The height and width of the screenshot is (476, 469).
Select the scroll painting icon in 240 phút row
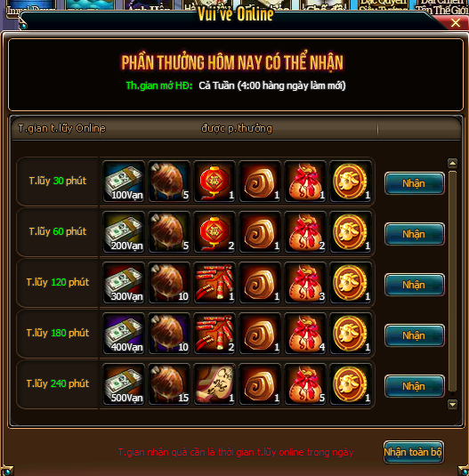pos(214,384)
